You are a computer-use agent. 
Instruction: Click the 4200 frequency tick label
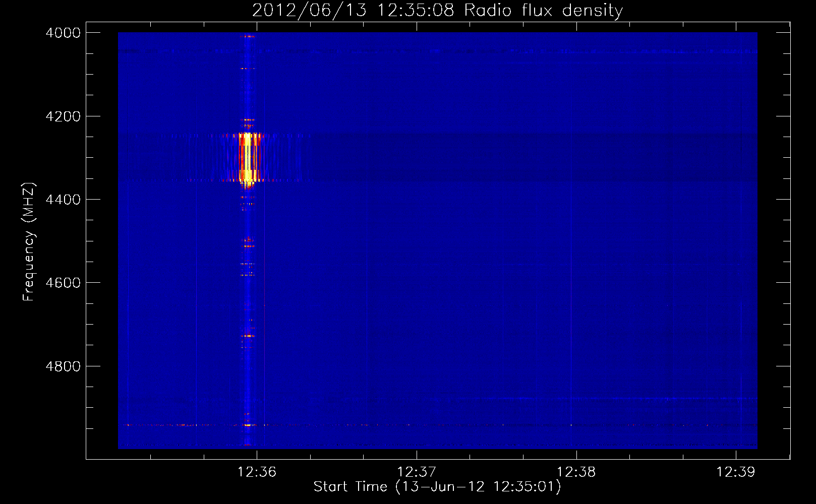(63, 116)
